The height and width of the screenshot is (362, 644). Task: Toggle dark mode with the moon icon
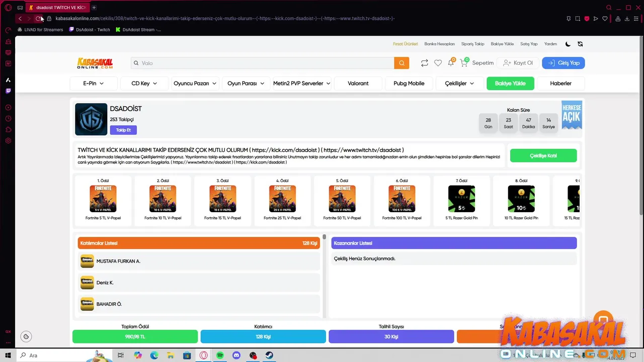pyautogui.click(x=568, y=44)
